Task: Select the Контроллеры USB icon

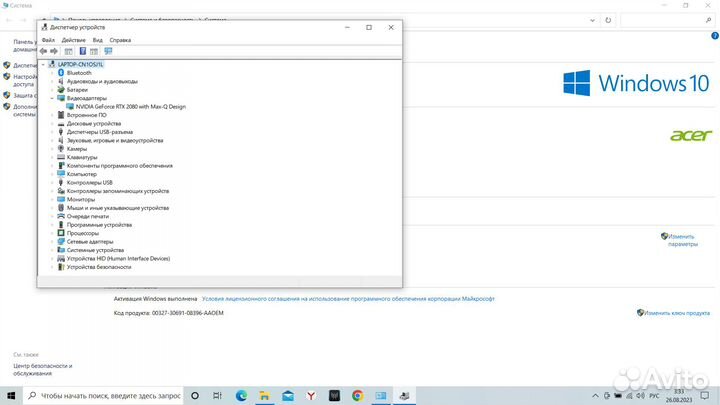Action: tap(61, 182)
